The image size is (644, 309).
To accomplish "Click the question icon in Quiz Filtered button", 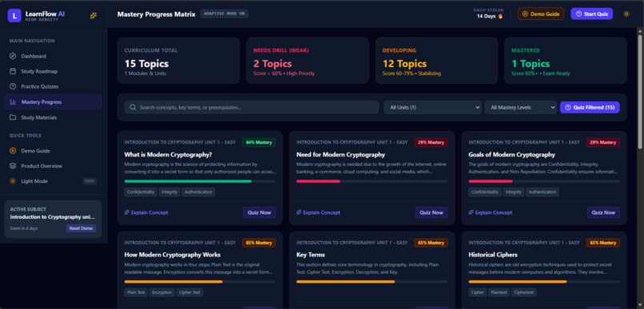I will coord(568,108).
